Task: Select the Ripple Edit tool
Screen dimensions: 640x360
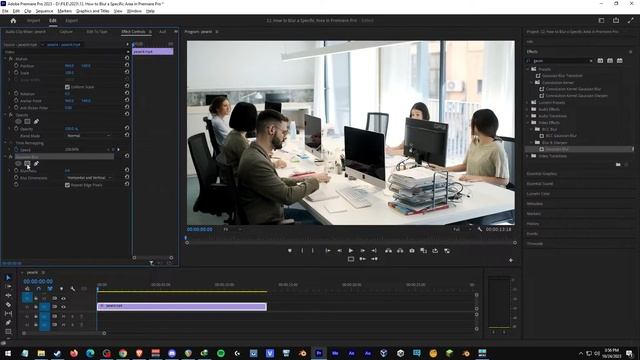Action: point(8,296)
